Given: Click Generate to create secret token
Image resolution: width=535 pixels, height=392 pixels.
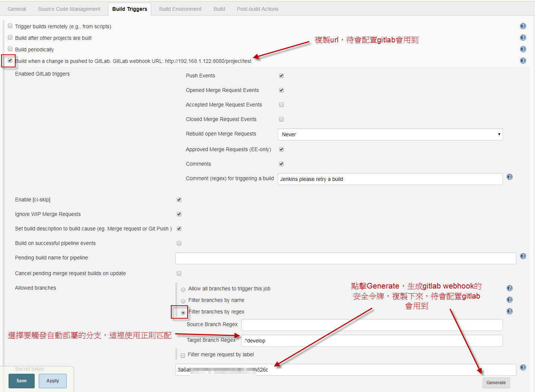Looking at the screenshot, I should 496,383.
